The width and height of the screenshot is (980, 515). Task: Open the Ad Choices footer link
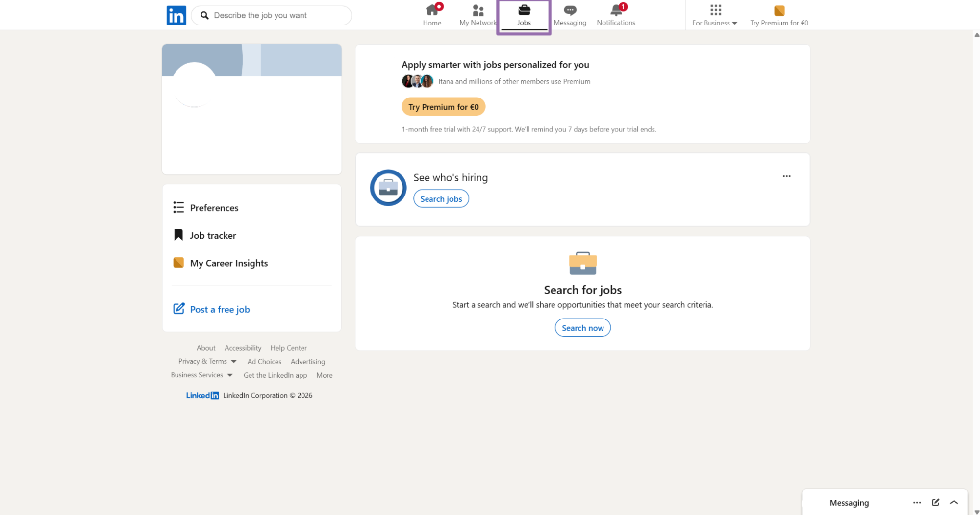[x=264, y=362]
